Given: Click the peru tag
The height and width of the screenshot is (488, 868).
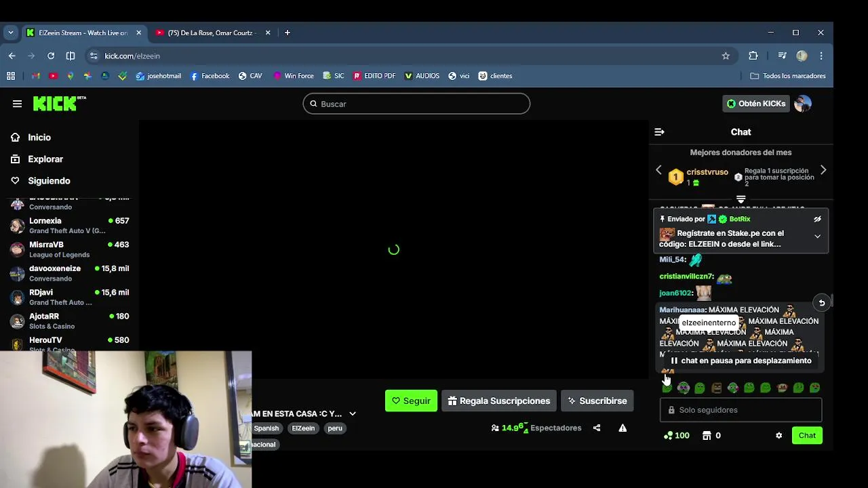Looking at the screenshot, I should coord(335,428).
